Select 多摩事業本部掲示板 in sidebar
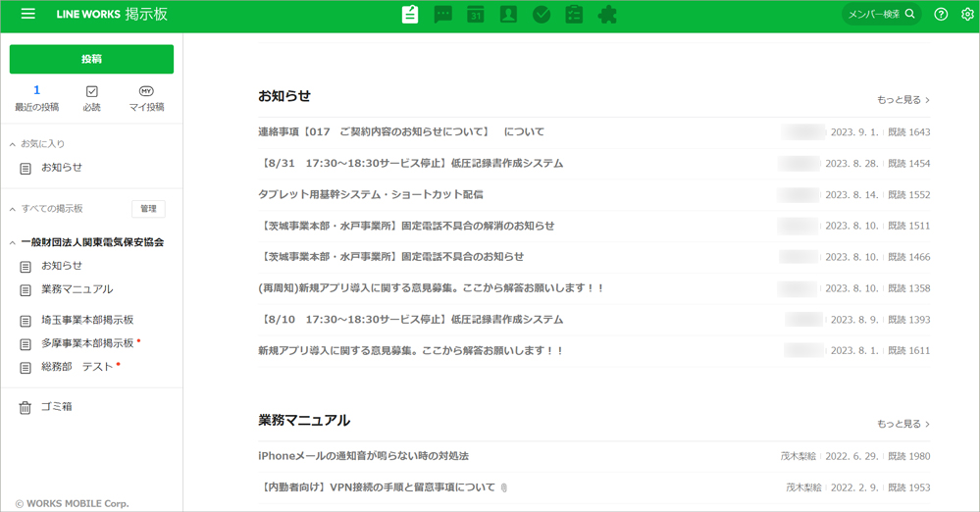This screenshot has height=512, width=980. [86, 343]
